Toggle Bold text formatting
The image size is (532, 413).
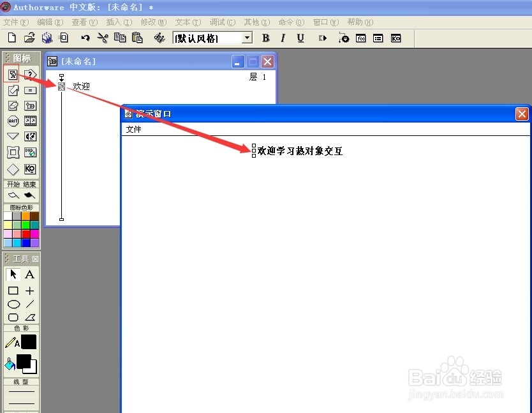[x=266, y=38]
